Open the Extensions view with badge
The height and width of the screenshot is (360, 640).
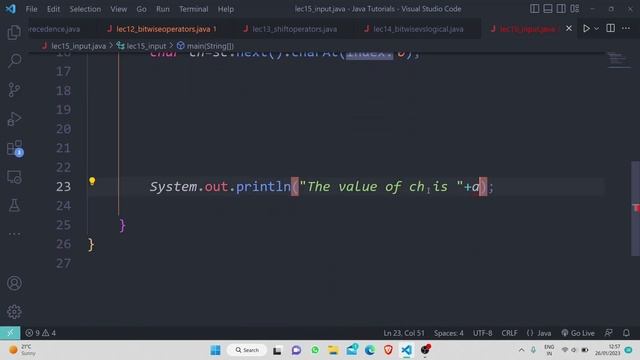coord(15,148)
